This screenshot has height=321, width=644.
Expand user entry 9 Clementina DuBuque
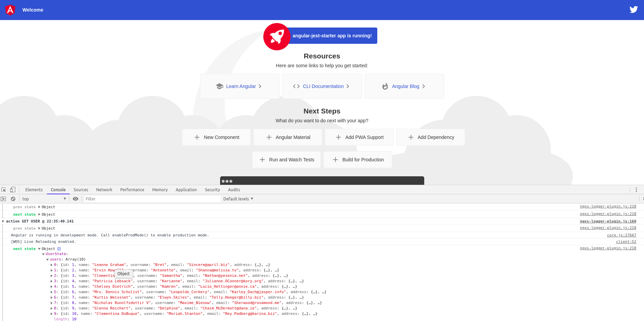52,314
